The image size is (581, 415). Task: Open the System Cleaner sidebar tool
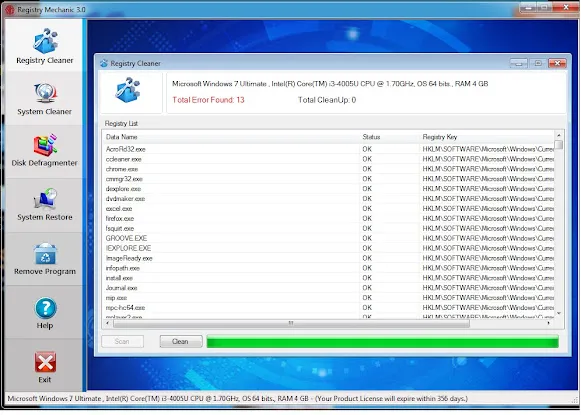point(45,99)
